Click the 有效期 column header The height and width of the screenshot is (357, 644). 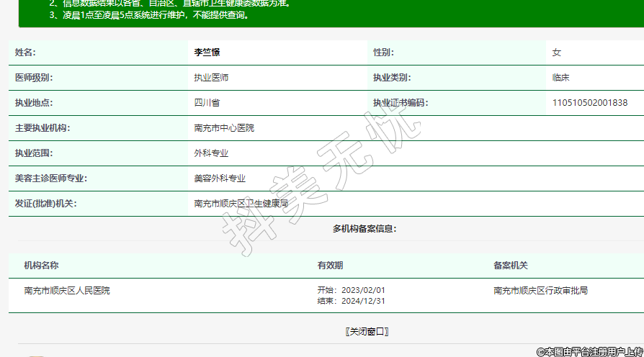point(330,266)
